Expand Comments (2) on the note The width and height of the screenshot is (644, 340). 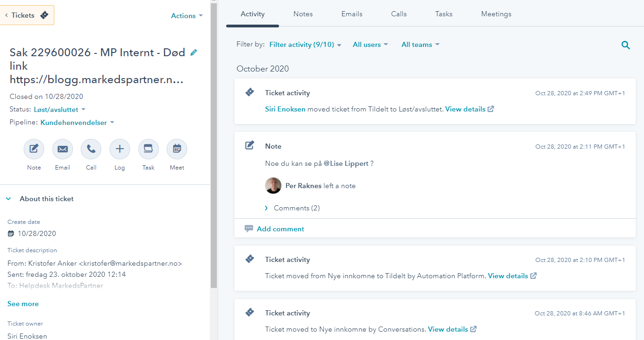click(292, 208)
